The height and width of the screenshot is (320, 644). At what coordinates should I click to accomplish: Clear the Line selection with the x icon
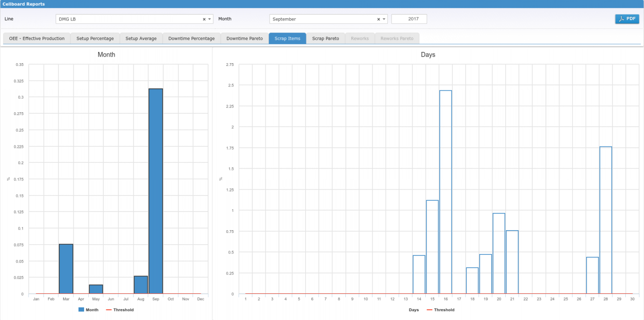coord(204,19)
